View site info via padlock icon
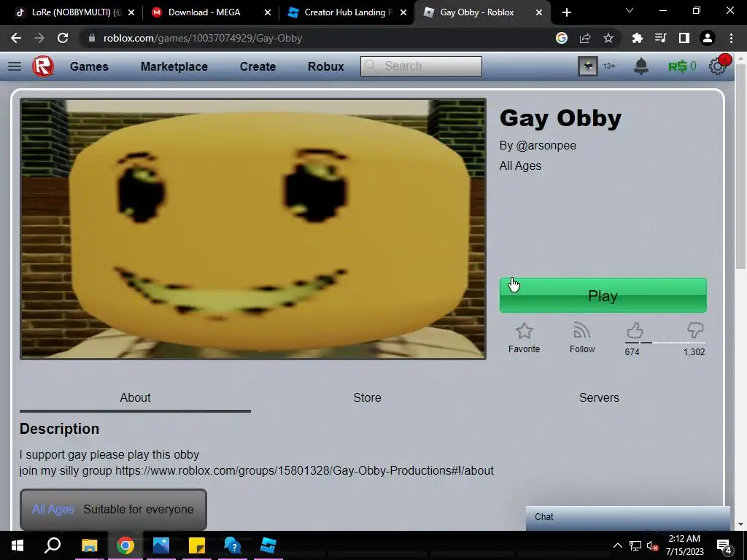 (92, 38)
